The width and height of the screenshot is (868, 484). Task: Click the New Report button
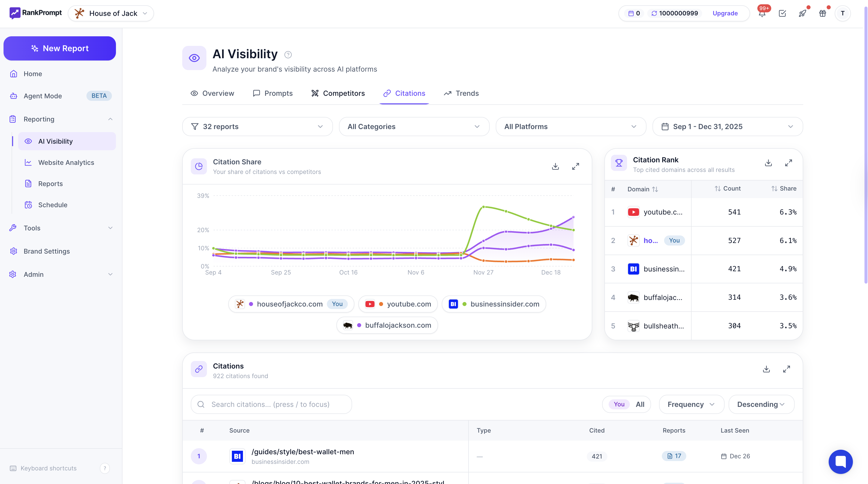(x=60, y=48)
